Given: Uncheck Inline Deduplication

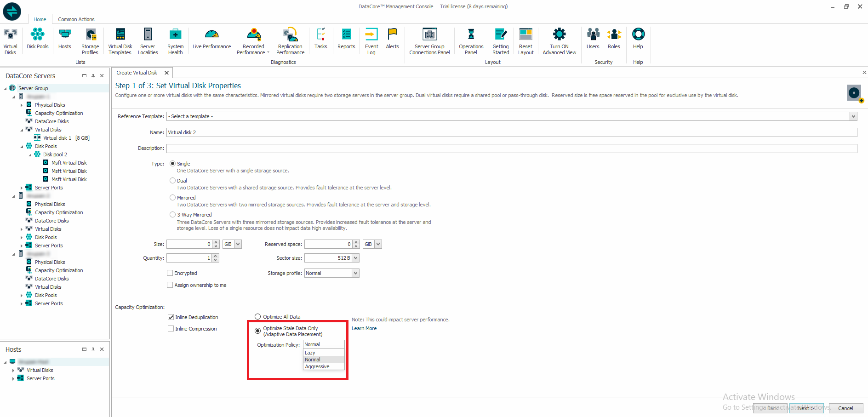Looking at the screenshot, I should pos(171,317).
